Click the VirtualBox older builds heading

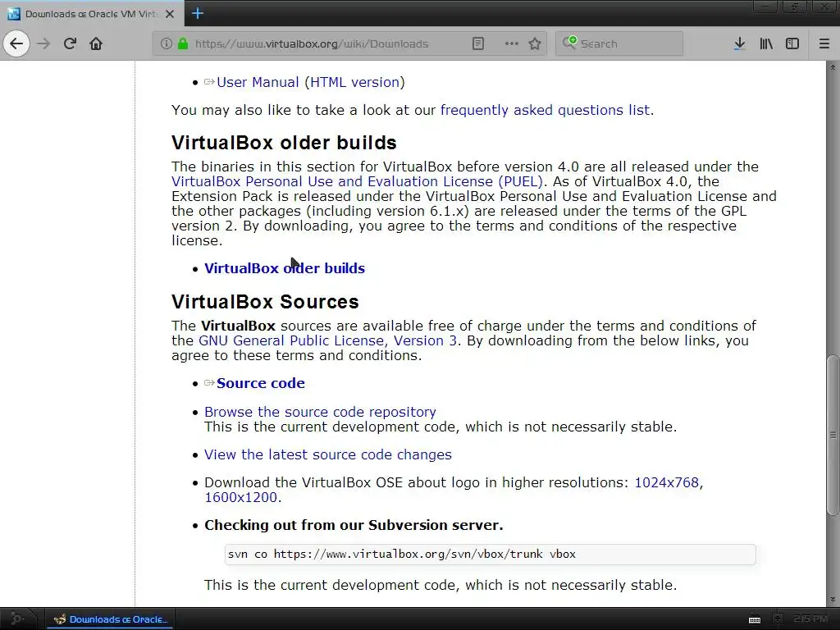tap(284, 143)
